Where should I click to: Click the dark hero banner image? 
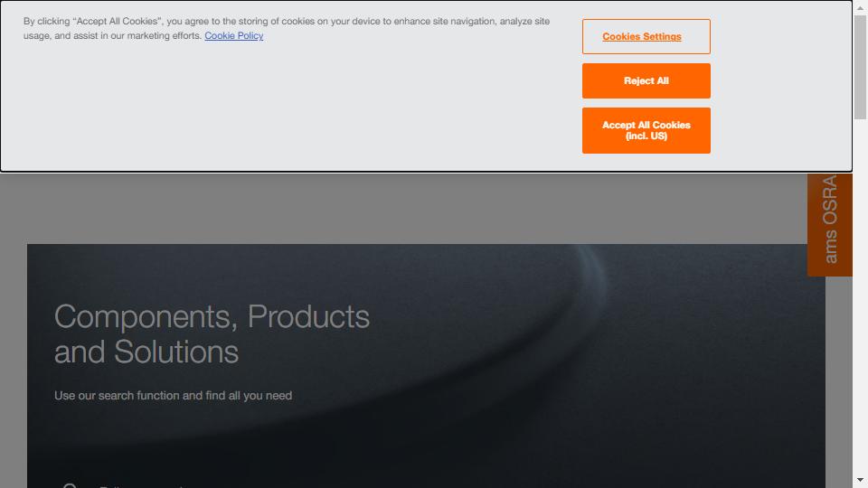(426, 366)
